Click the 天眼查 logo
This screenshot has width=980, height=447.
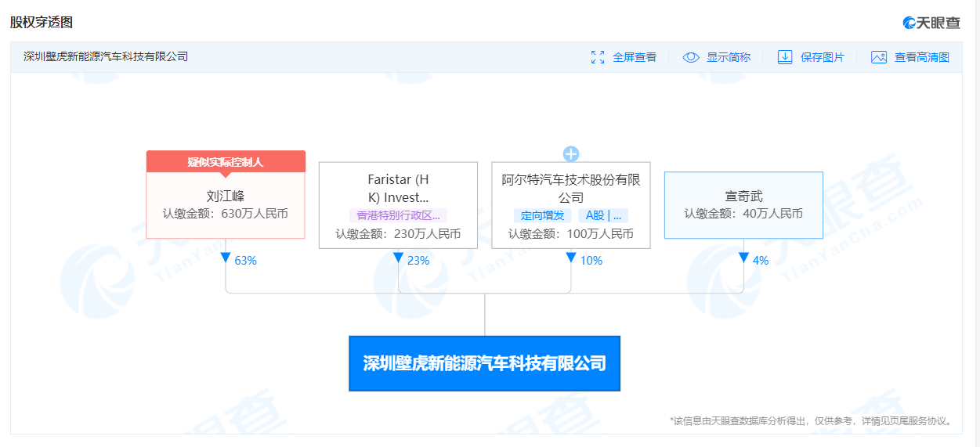click(931, 23)
